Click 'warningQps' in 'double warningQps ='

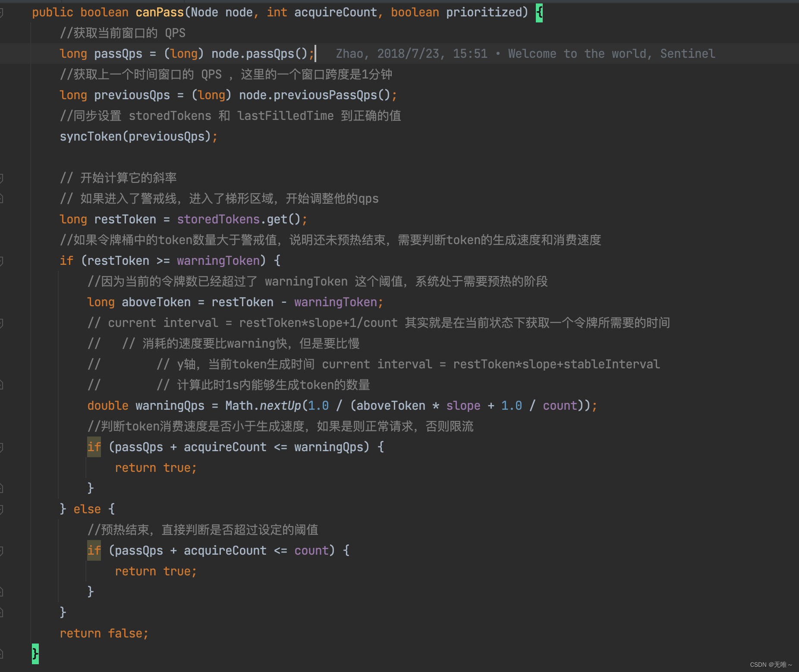pos(170,405)
